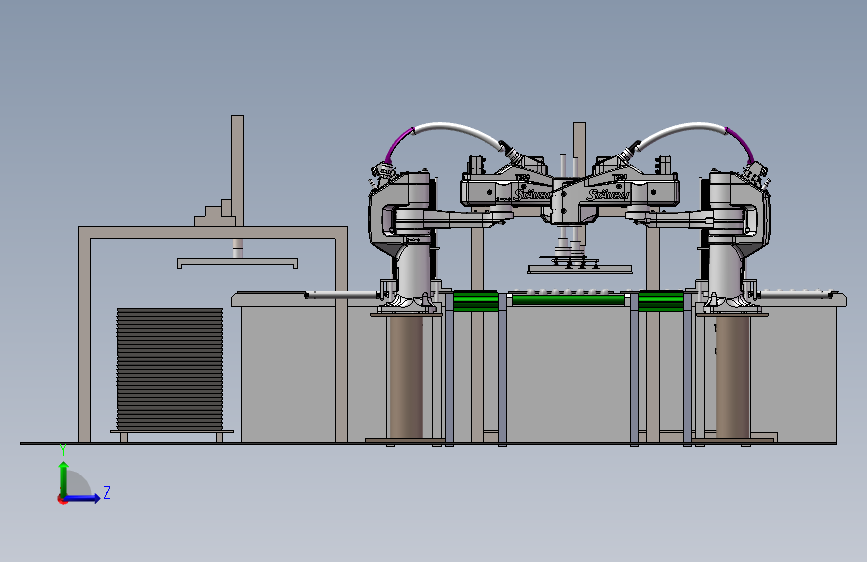Image resolution: width=867 pixels, height=562 pixels.
Task: Select the central gripper plate under the arms
Action: click(579, 269)
